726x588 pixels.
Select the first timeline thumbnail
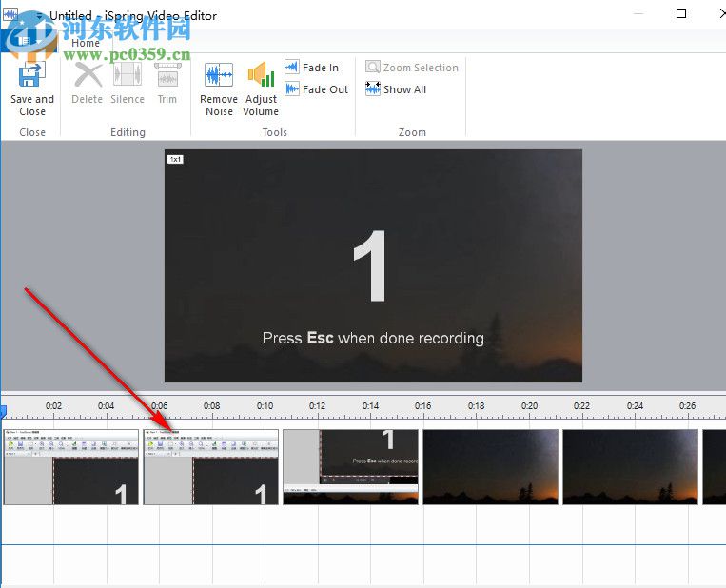[x=71, y=467]
